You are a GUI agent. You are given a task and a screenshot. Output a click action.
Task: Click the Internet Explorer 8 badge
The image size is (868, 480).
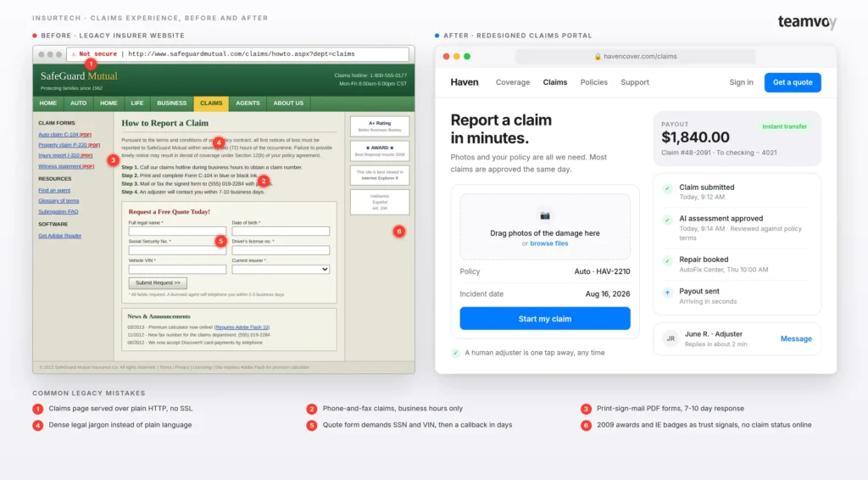(x=380, y=175)
